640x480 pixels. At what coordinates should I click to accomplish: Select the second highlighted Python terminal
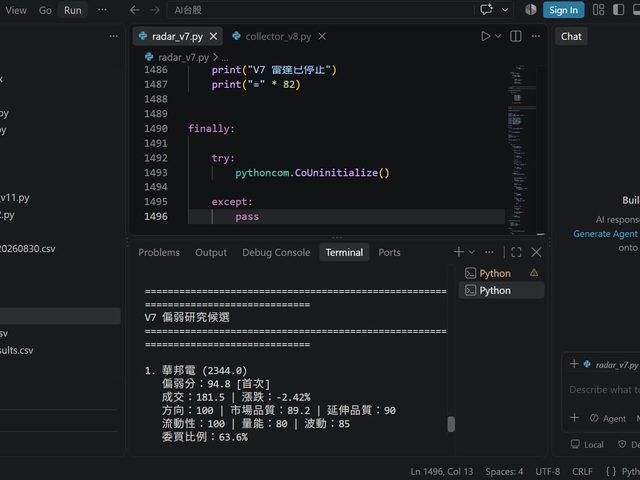click(x=501, y=291)
